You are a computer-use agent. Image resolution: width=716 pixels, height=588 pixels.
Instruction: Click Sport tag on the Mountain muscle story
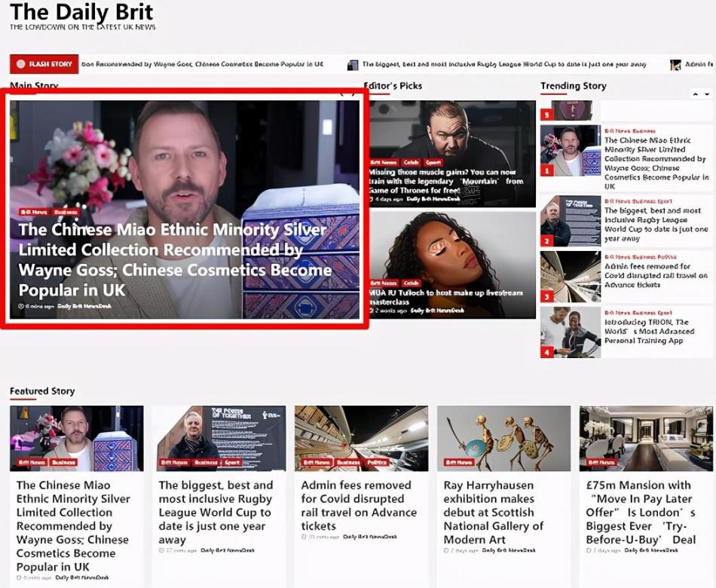coord(433,162)
